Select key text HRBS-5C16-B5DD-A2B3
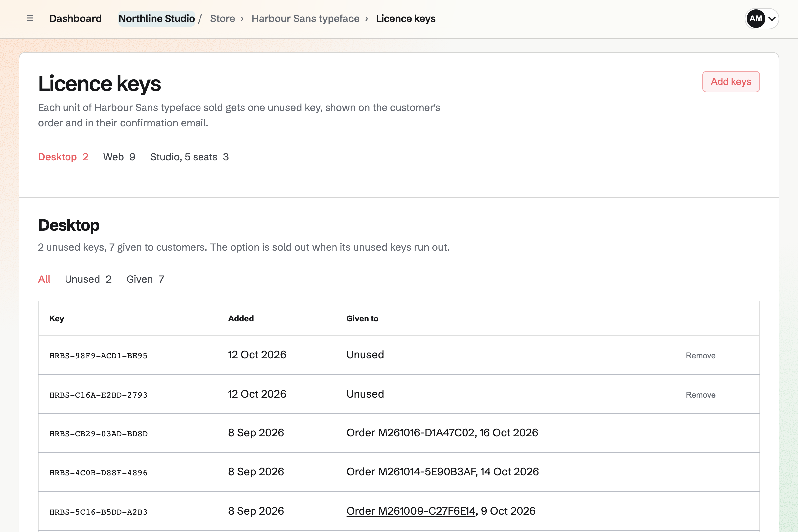 [x=98, y=512]
